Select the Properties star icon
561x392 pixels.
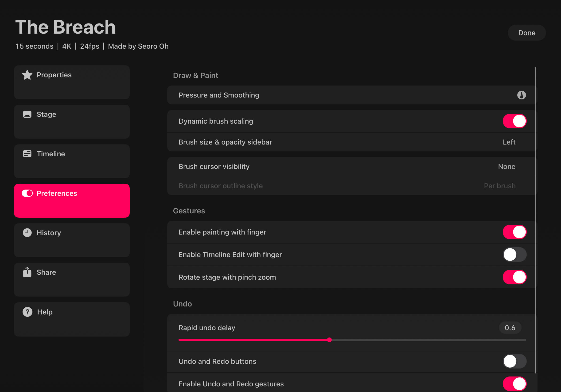27,75
